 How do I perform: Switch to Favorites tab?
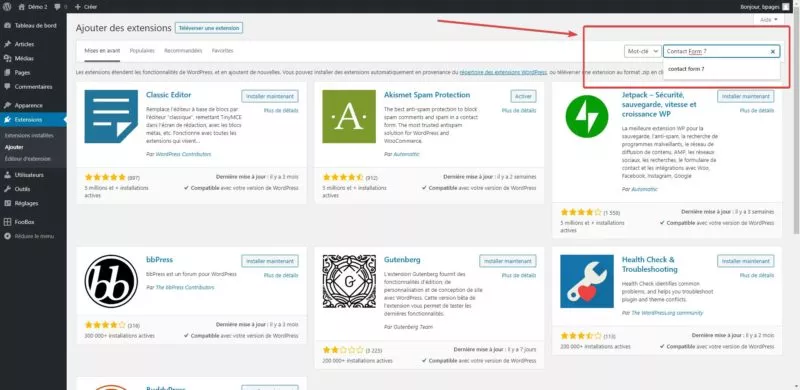pyautogui.click(x=222, y=51)
